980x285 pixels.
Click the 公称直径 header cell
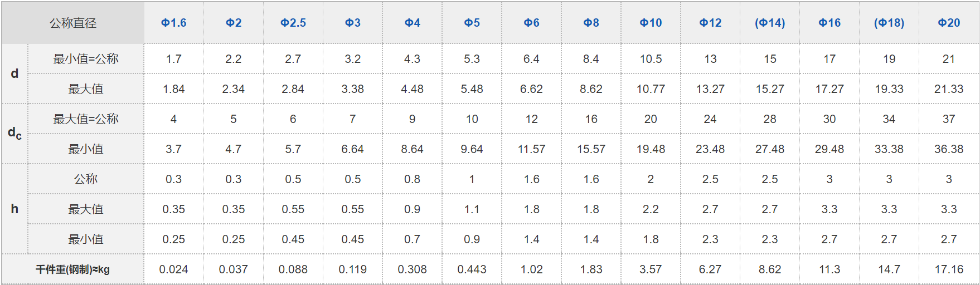(73, 23)
